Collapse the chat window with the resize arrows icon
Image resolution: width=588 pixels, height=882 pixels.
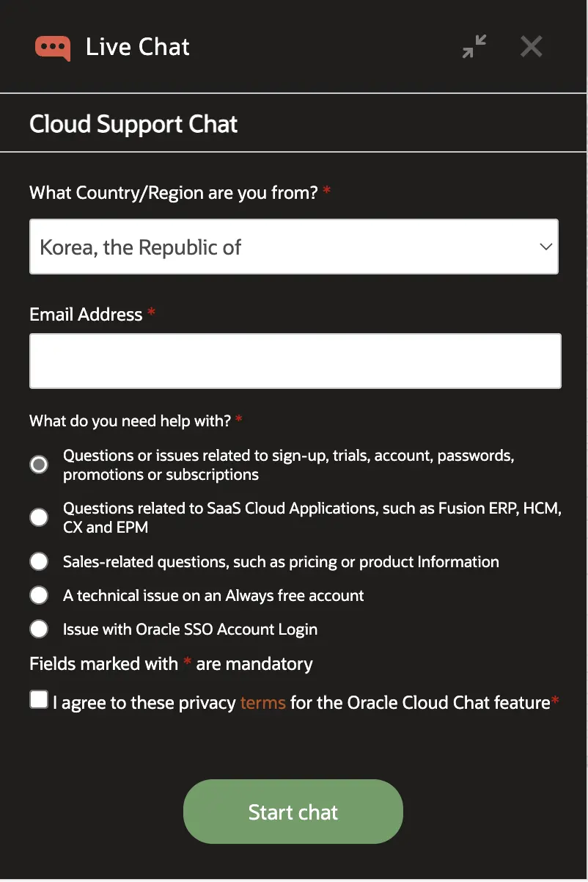pos(474,46)
